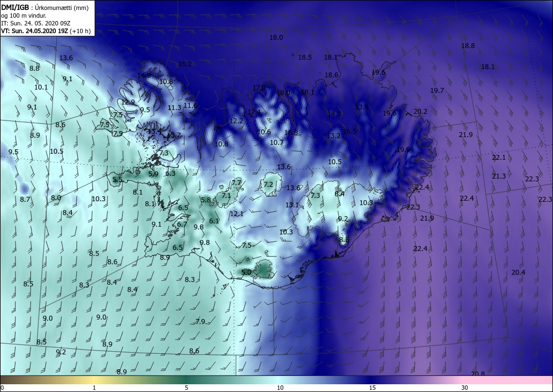Click the 6.7 value on the map

[x=182, y=224]
